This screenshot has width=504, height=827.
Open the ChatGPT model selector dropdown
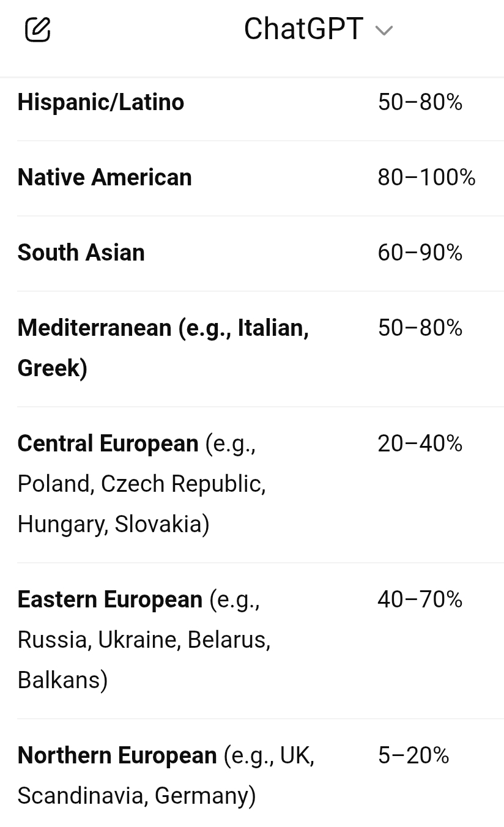click(304, 29)
